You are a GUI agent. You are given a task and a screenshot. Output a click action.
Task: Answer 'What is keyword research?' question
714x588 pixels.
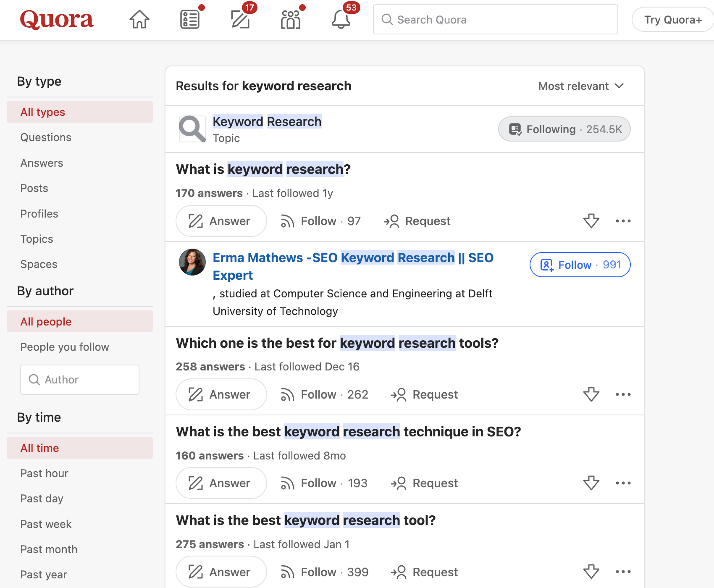tap(221, 221)
